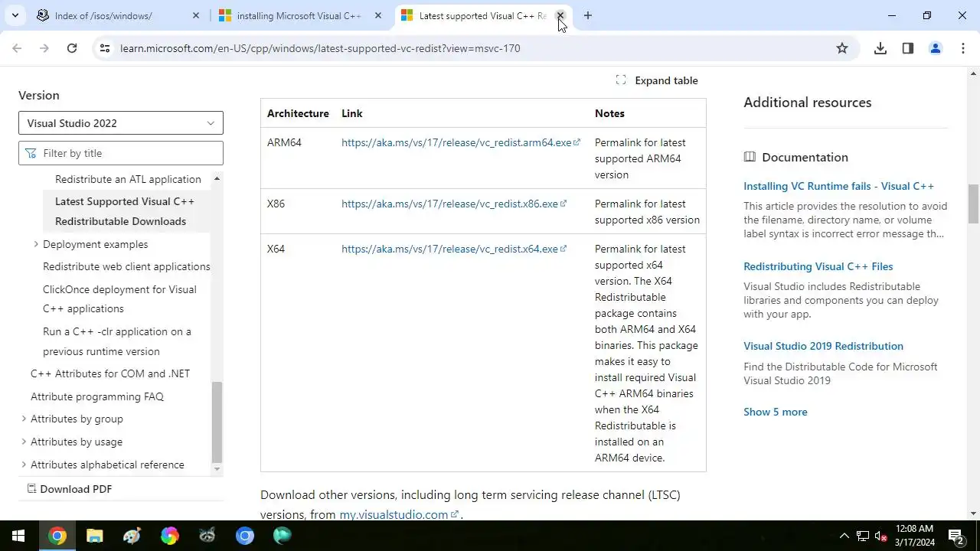This screenshot has width=980, height=551.
Task: Open Installing VC Runtime fails article
Action: click(x=838, y=186)
